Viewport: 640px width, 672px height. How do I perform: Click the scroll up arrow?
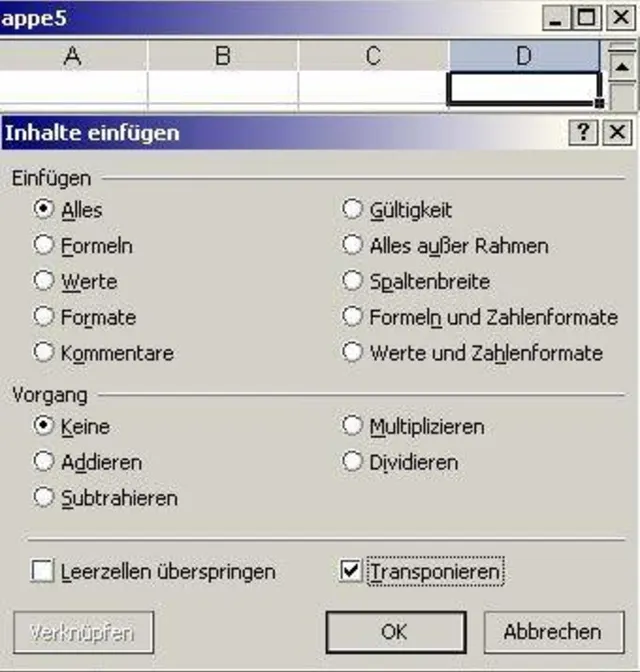(x=622, y=67)
